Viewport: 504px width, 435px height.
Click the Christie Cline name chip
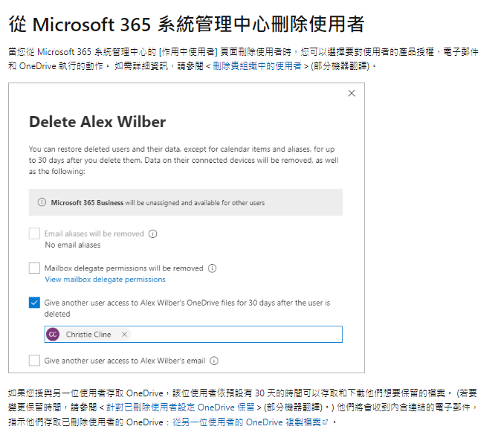click(88, 335)
